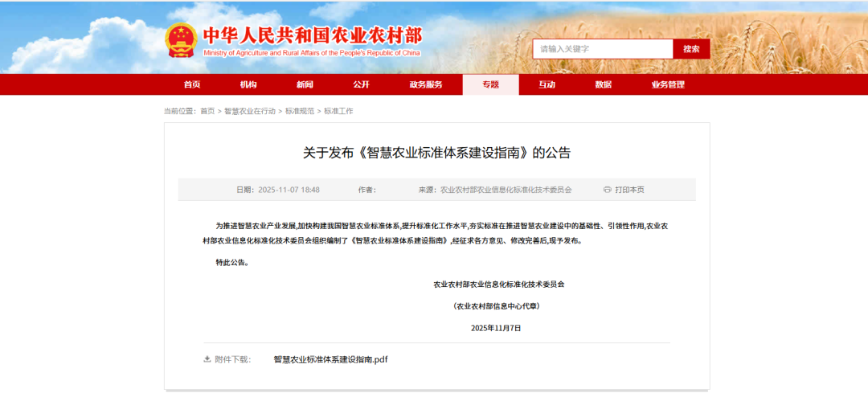This screenshot has height=393, width=868.
Task: Click the first body paragraph starting with 为推进智慧农业产业发展
Action: (x=436, y=234)
